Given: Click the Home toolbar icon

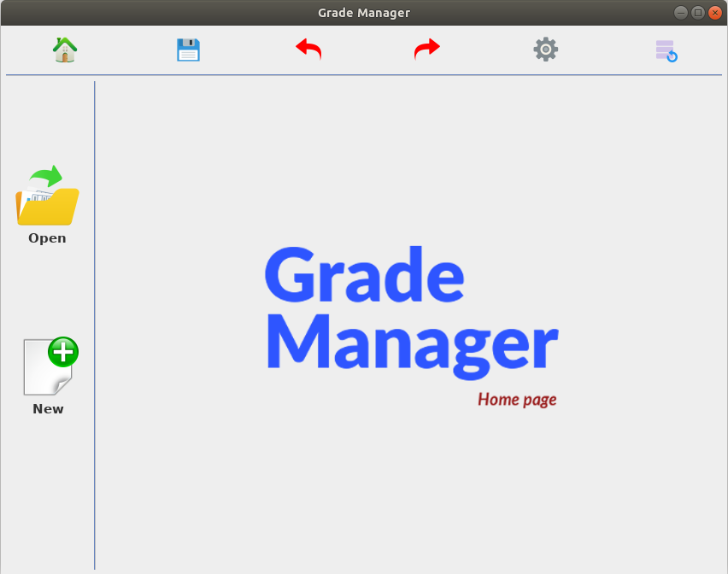Looking at the screenshot, I should pos(65,50).
